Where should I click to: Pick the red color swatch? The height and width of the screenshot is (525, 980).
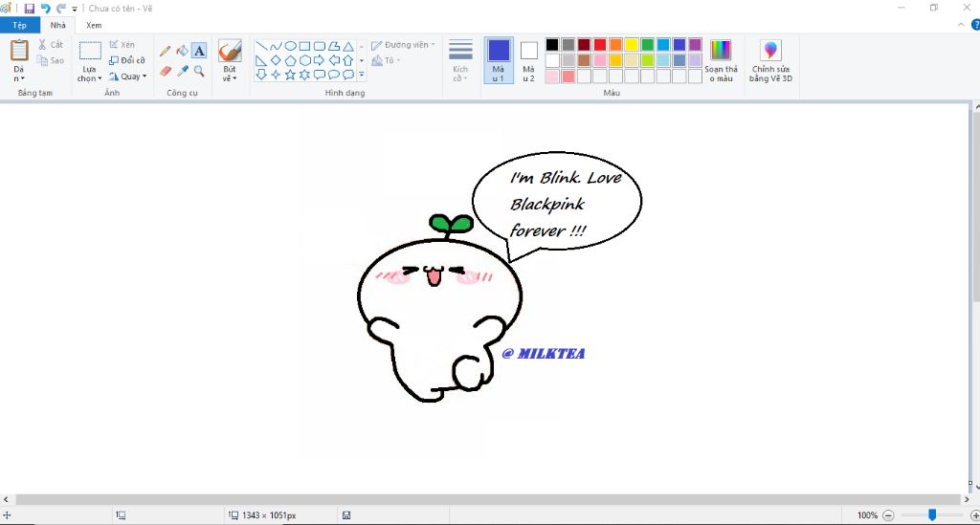point(600,44)
